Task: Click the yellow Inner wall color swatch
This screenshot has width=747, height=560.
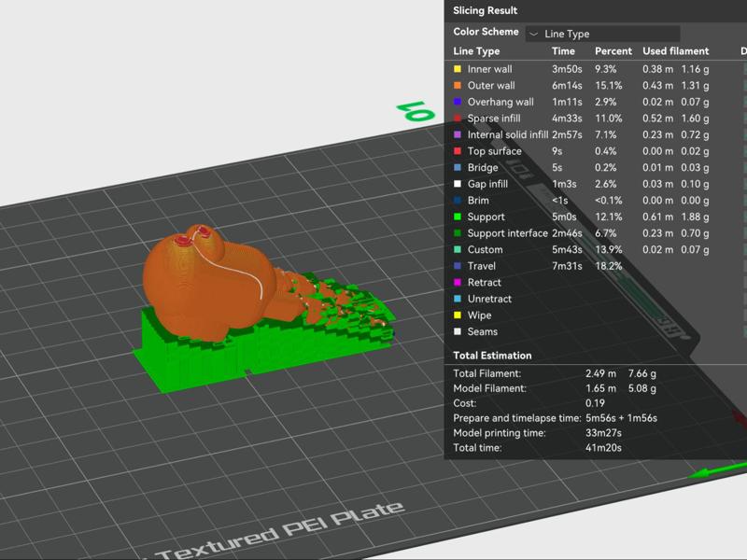Action: click(x=458, y=69)
